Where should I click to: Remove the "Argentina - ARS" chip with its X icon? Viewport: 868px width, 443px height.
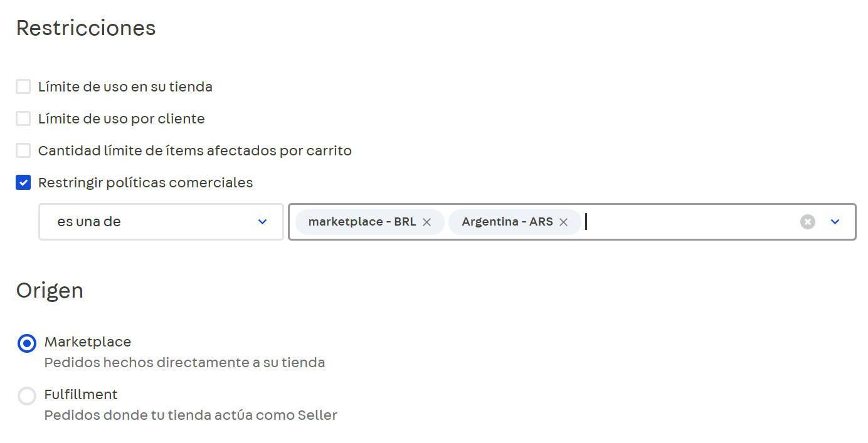click(x=563, y=221)
